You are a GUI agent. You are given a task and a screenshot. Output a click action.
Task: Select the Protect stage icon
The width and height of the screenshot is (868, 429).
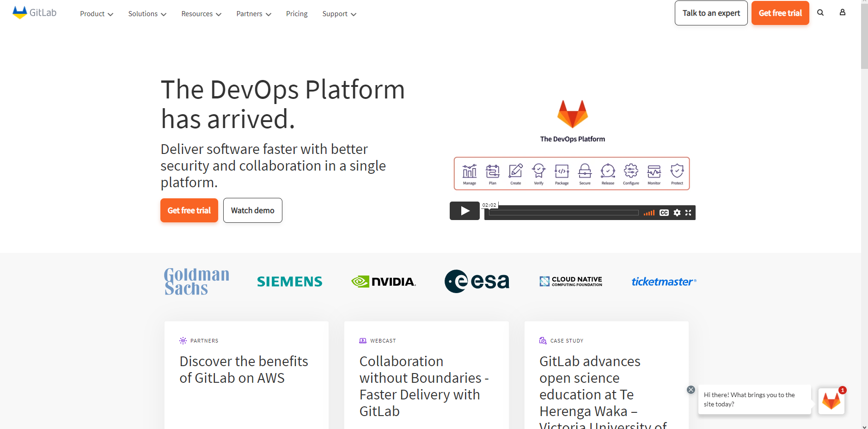(677, 174)
